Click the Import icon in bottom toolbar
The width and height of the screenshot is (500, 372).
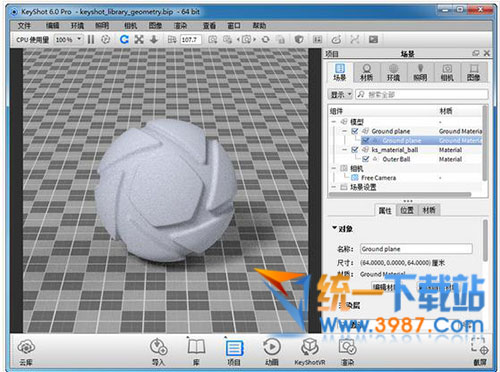pos(158,352)
